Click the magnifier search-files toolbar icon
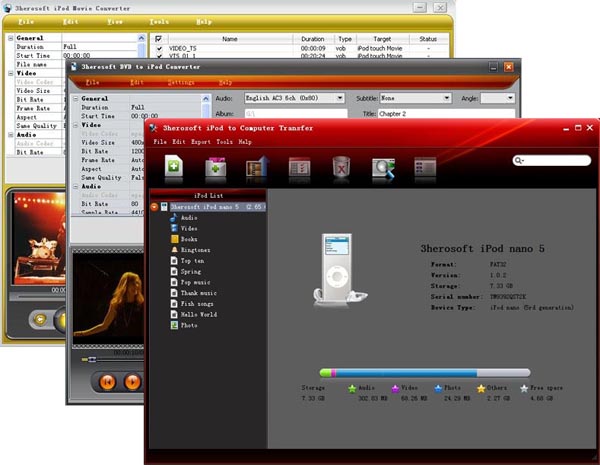The width and height of the screenshot is (600, 465). pyautogui.click(x=383, y=168)
